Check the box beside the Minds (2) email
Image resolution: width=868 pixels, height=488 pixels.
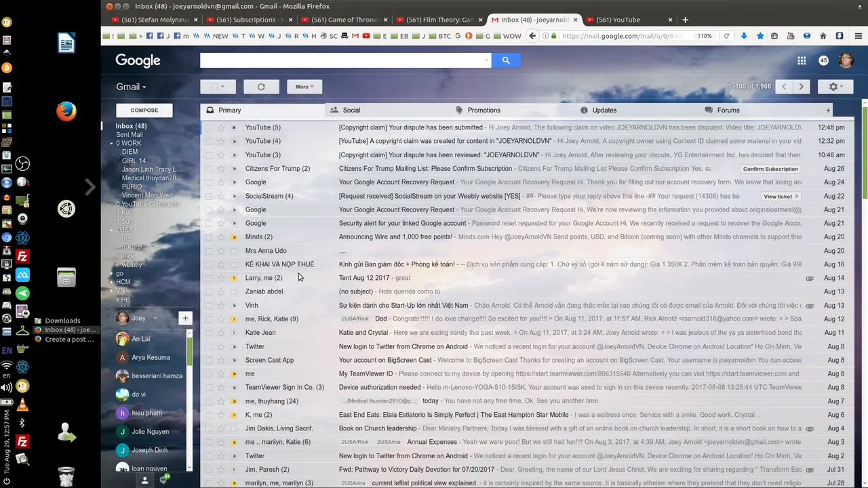pyautogui.click(x=209, y=237)
